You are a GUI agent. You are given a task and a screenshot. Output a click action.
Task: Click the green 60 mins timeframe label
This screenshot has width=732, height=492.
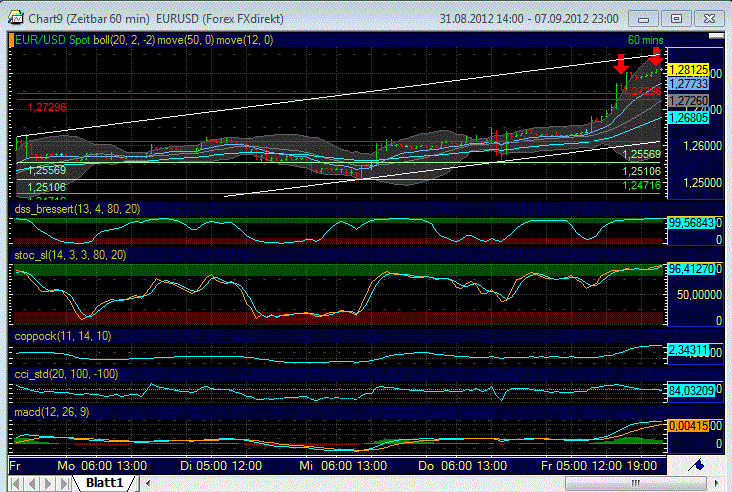click(645, 40)
